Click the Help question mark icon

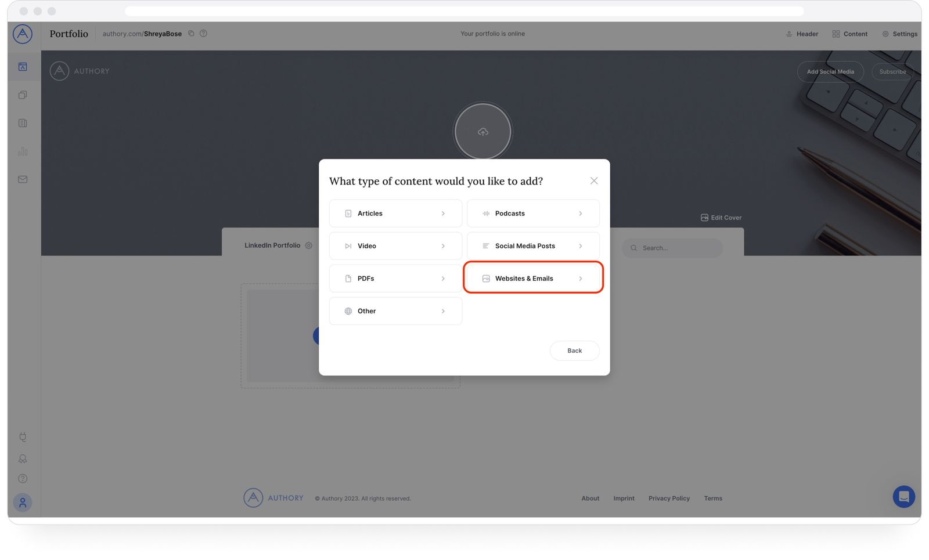click(23, 478)
